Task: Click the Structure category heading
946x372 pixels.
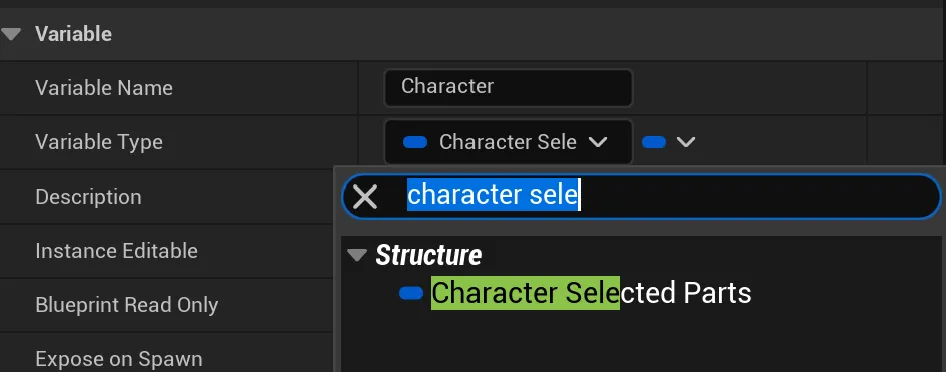Action: [x=428, y=256]
